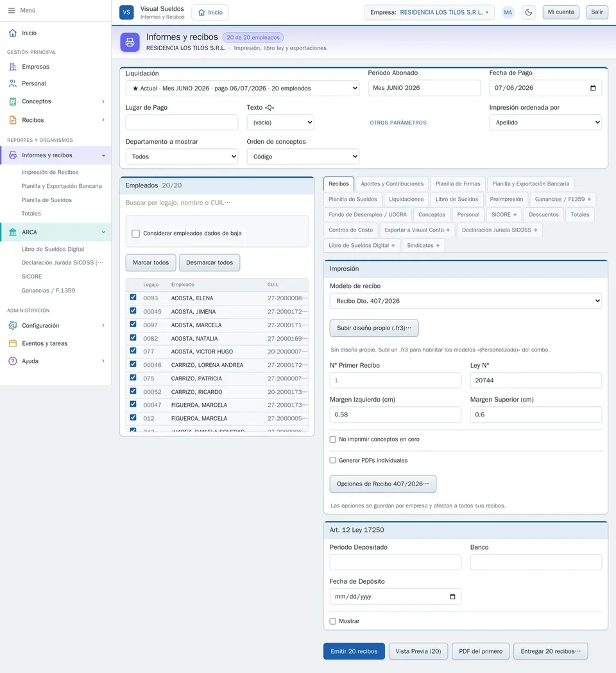Uncheck employee ACOSTA, ELENA
The width and height of the screenshot is (616, 673).
pos(133,298)
